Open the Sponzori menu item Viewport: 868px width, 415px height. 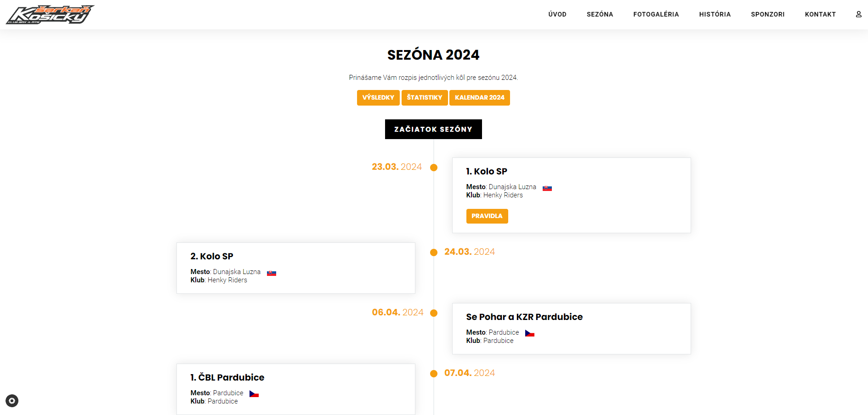pos(767,14)
